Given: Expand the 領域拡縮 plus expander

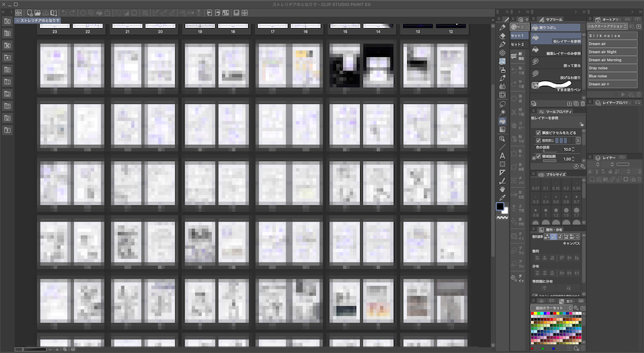Looking at the screenshot, I should (x=533, y=158).
